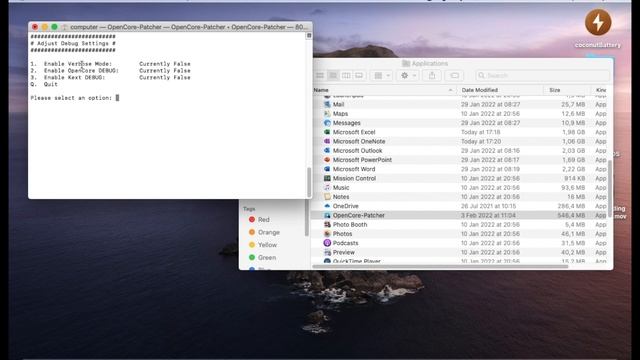Select the Music app icon
The image size is (640, 360).
tap(327, 188)
